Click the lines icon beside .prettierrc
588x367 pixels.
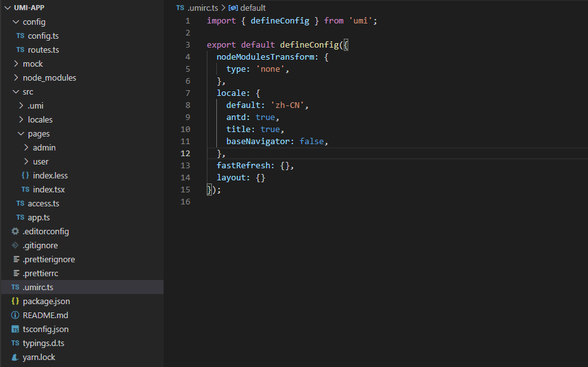click(16, 273)
